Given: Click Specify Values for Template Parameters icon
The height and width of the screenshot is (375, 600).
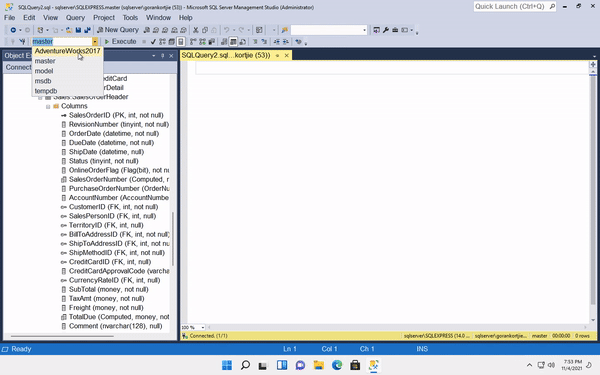Looking at the screenshot, I should click(298, 41).
